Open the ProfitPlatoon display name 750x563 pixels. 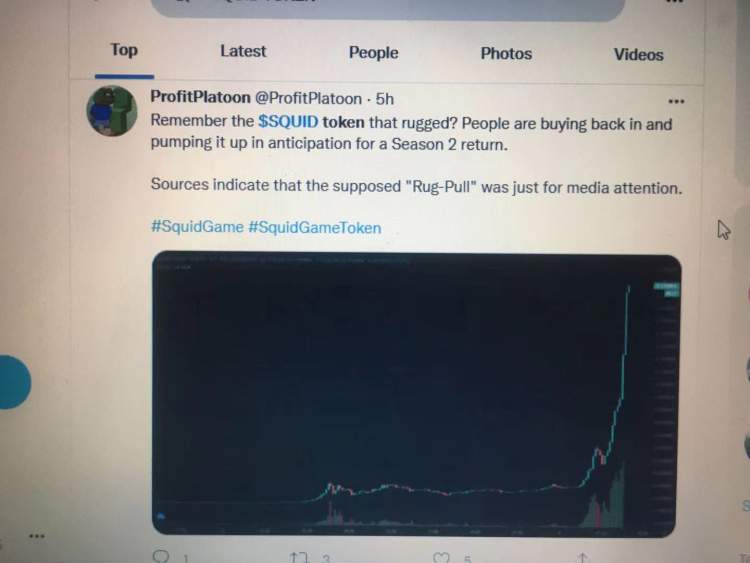[200, 97]
